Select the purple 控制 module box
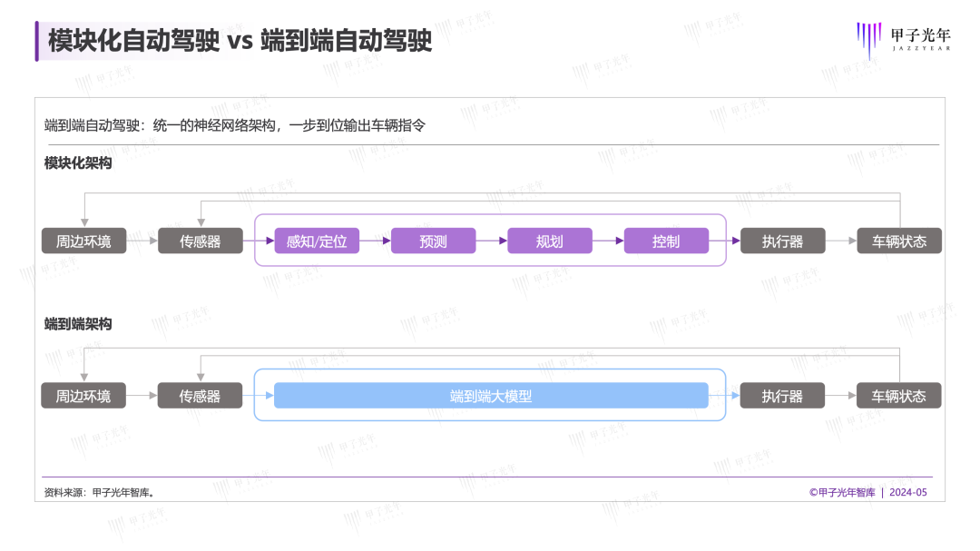This screenshot has height=551, width=980. [x=665, y=241]
